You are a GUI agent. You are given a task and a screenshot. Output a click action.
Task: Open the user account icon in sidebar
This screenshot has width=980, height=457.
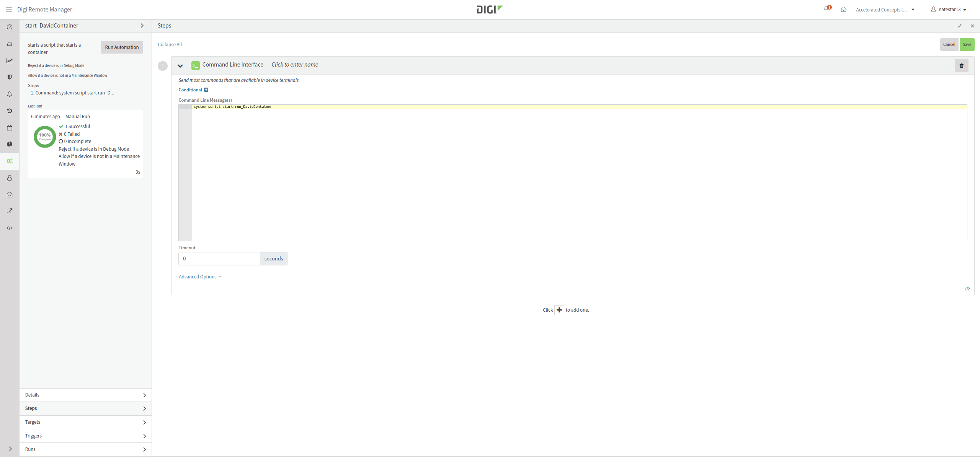10,178
